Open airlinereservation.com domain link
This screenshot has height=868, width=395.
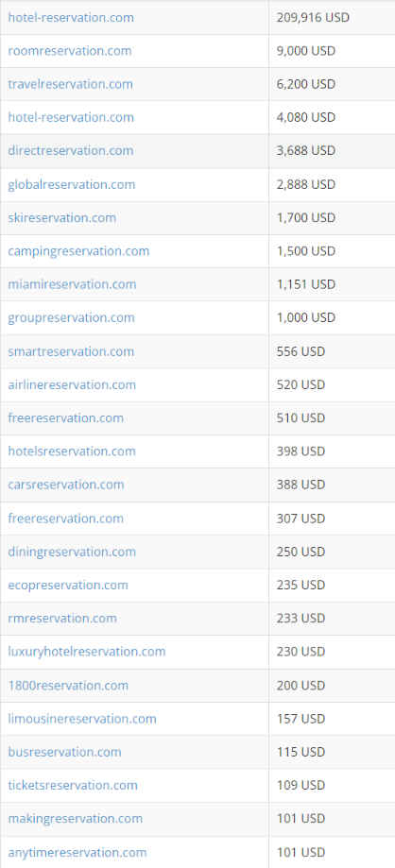pyautogui.click(x=72, y=384)
